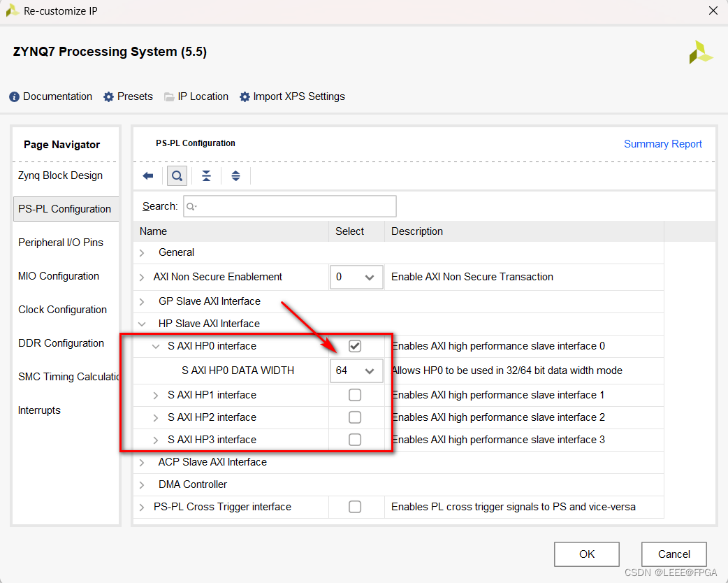Open the Summary Report link
Image resolution: width=728 pixels, height=583 pixels.
pos(662,144)
